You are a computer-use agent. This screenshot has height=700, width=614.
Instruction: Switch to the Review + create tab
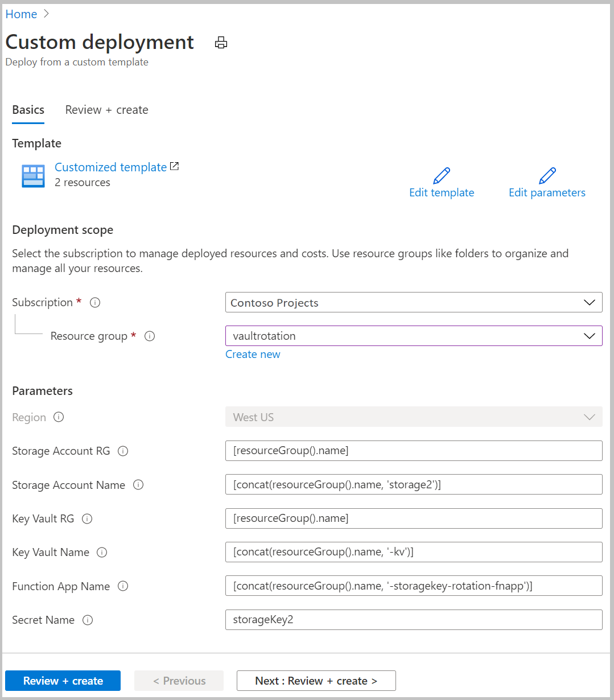(x=106, y=110)
